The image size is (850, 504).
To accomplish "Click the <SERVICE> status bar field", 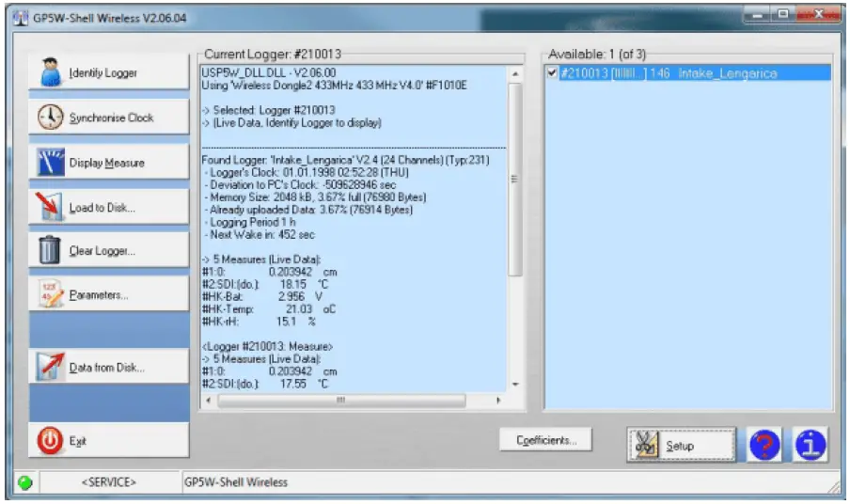I will [109, 482].
